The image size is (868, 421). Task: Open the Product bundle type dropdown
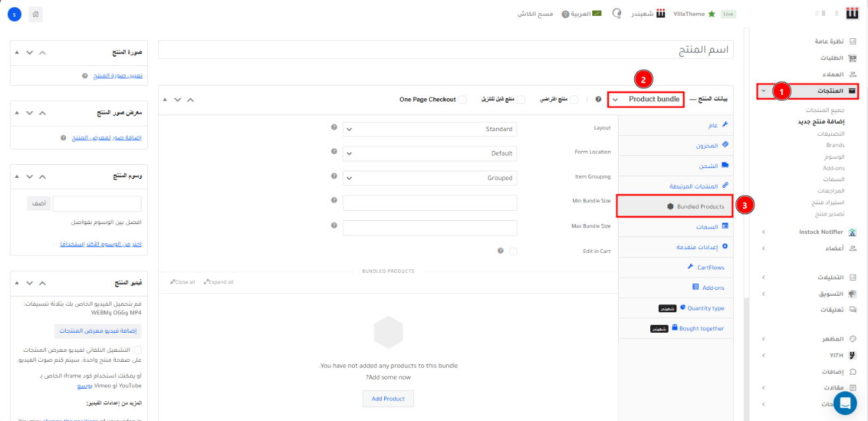646,99
